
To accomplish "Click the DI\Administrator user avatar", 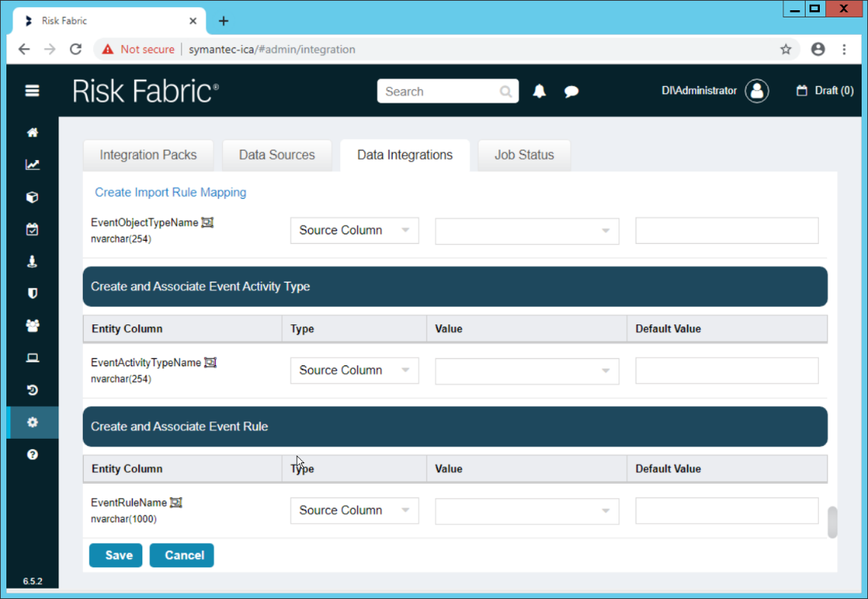I will (x=757, y=91).
